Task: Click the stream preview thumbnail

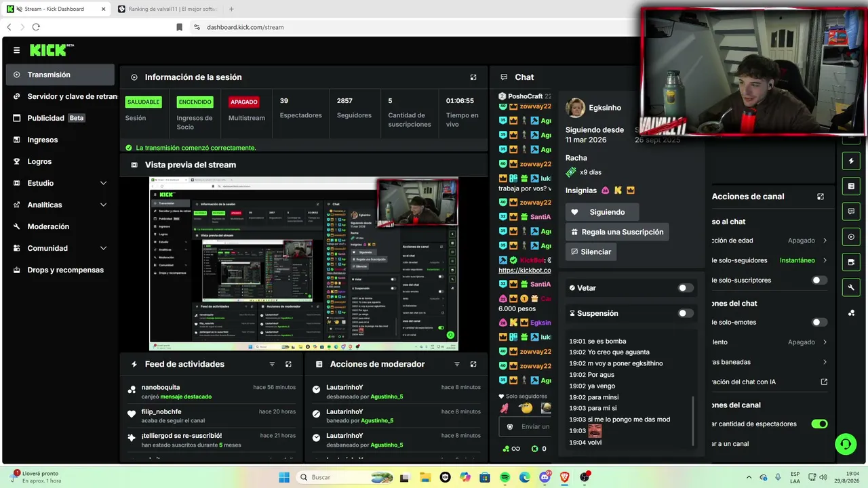Action: 304,264
